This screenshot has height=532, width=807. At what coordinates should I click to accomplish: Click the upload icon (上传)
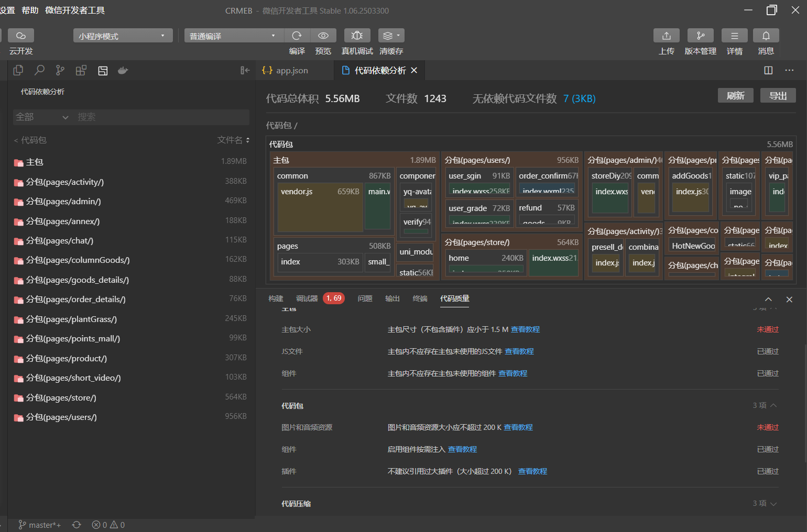[667, 35]
